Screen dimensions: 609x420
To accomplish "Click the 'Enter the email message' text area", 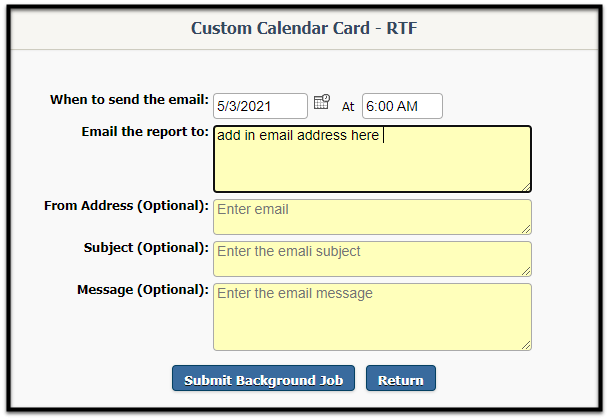I will coord(372,317).
